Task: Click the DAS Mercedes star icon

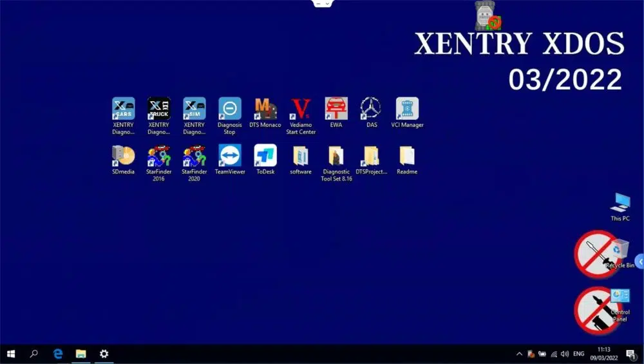Action: click(x=372, y=113)
